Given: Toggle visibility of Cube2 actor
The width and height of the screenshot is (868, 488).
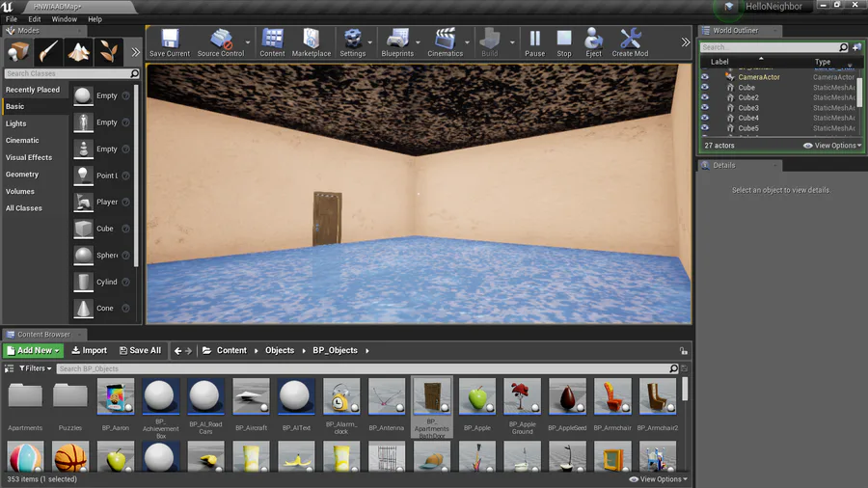Looking at the screenshot, I should pos(705,97).
